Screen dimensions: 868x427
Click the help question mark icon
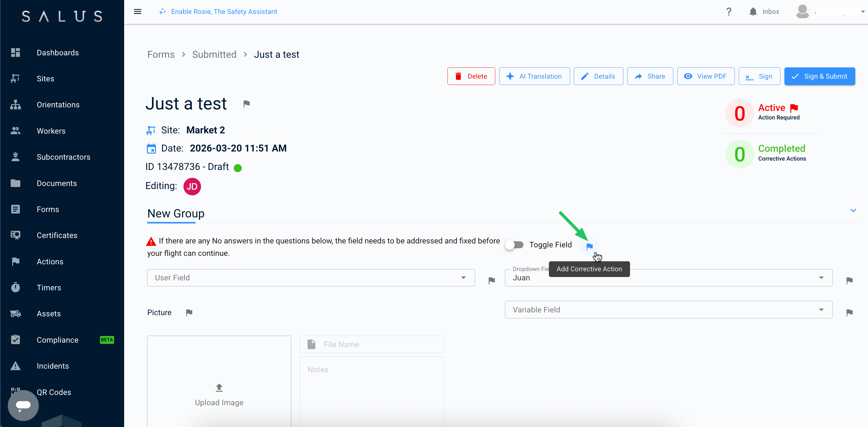point(728,11)
